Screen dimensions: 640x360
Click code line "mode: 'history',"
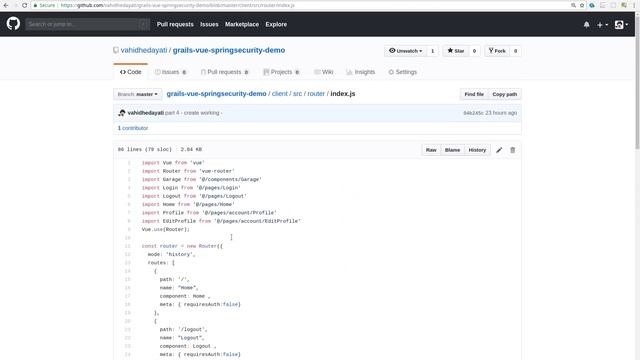(x=171, y=254)
